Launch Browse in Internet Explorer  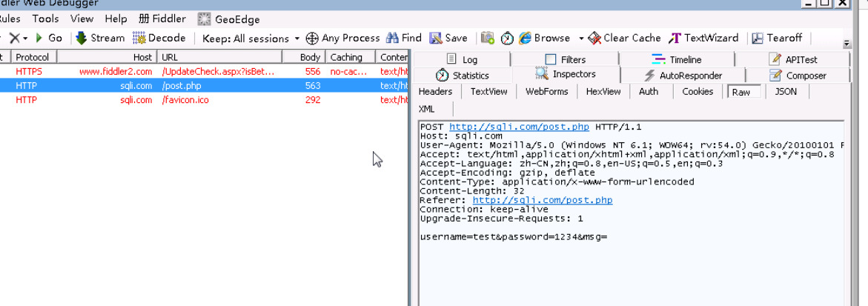pos(545,39)
